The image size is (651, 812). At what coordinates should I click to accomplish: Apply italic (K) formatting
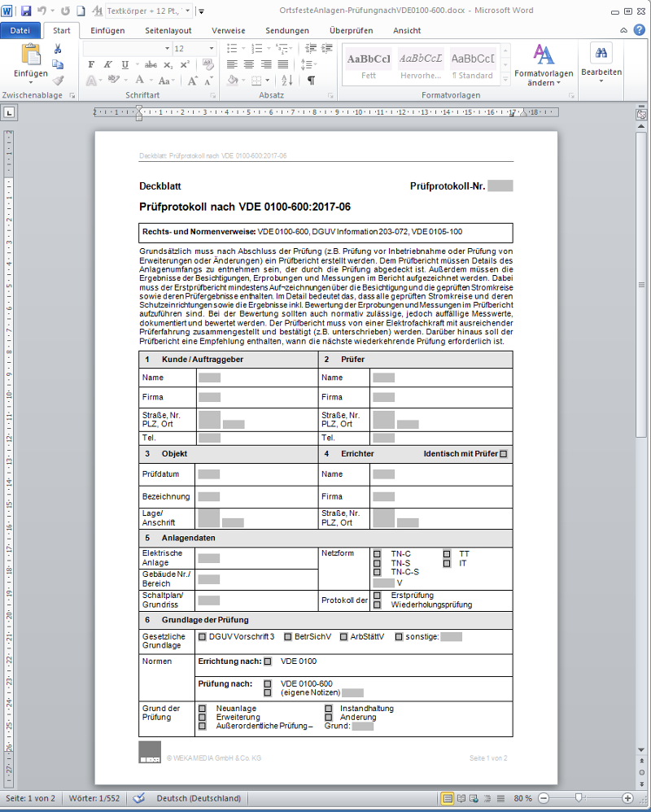(x=107, y=64)
